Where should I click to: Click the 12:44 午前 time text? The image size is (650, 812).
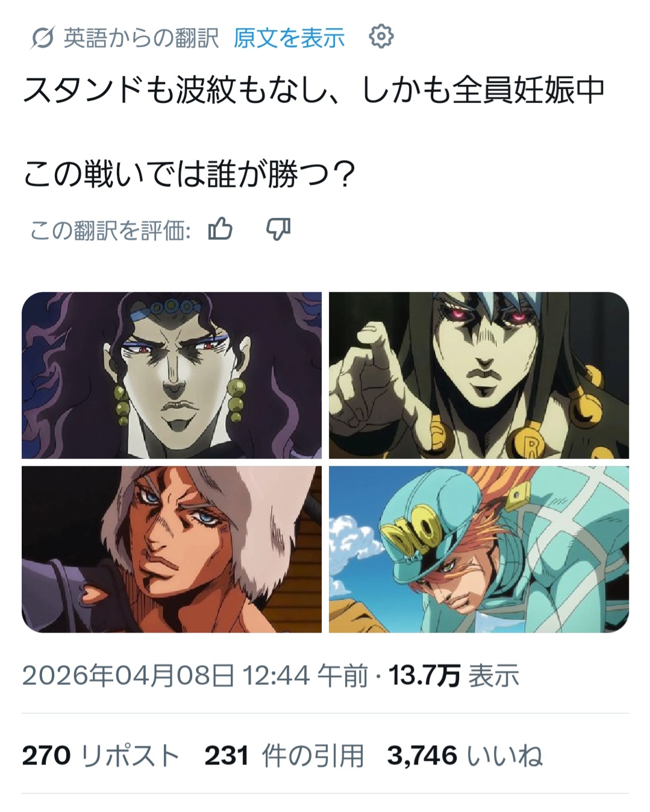305,676
